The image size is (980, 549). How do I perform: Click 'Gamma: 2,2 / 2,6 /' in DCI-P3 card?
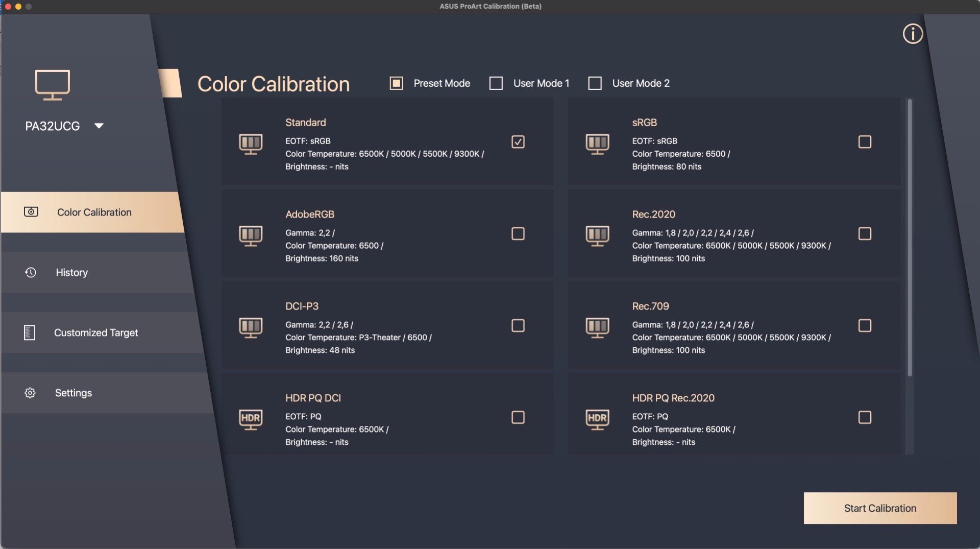point(319,325)
